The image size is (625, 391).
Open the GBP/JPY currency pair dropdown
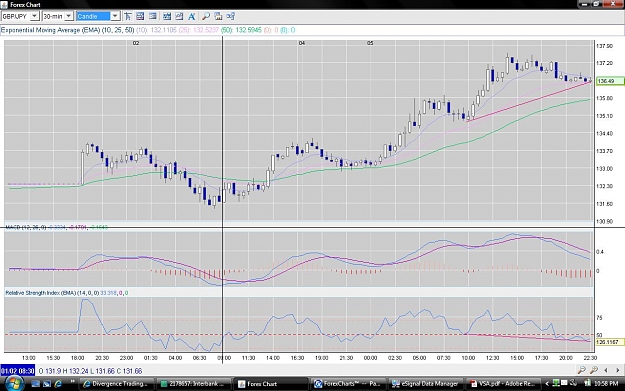tap(35, 16)
